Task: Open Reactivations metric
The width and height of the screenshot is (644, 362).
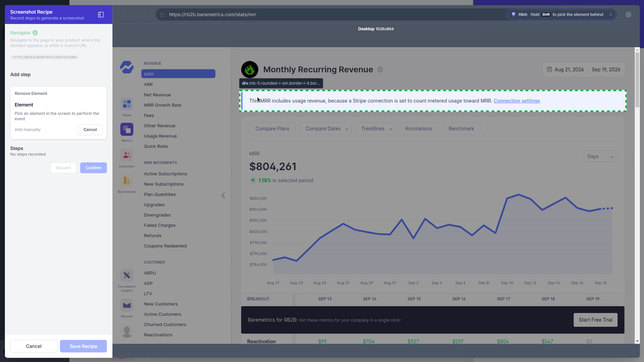Action: (x=158, y=335)
